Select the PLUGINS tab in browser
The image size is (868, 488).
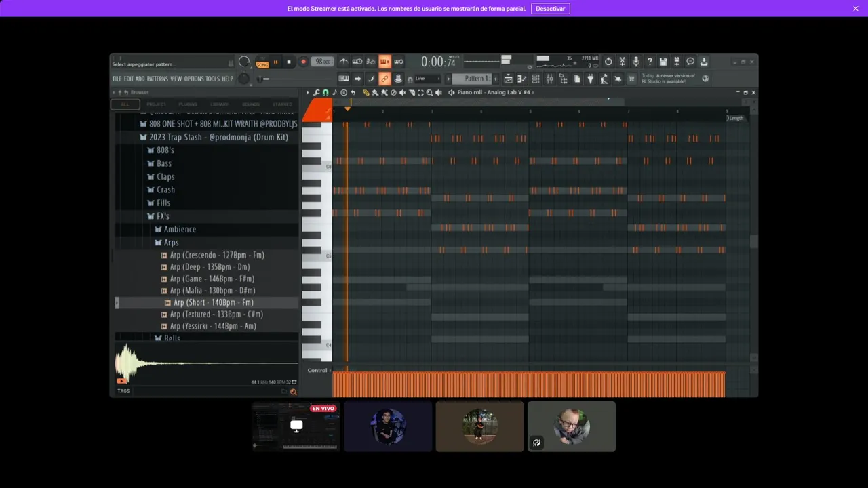click(188, 104)
